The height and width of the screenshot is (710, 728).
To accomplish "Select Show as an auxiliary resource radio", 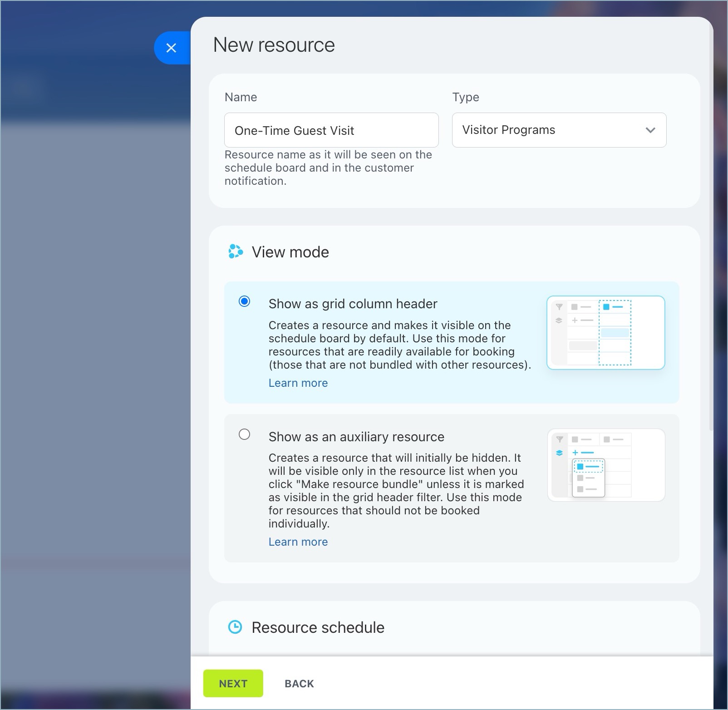I will (244, 434).
